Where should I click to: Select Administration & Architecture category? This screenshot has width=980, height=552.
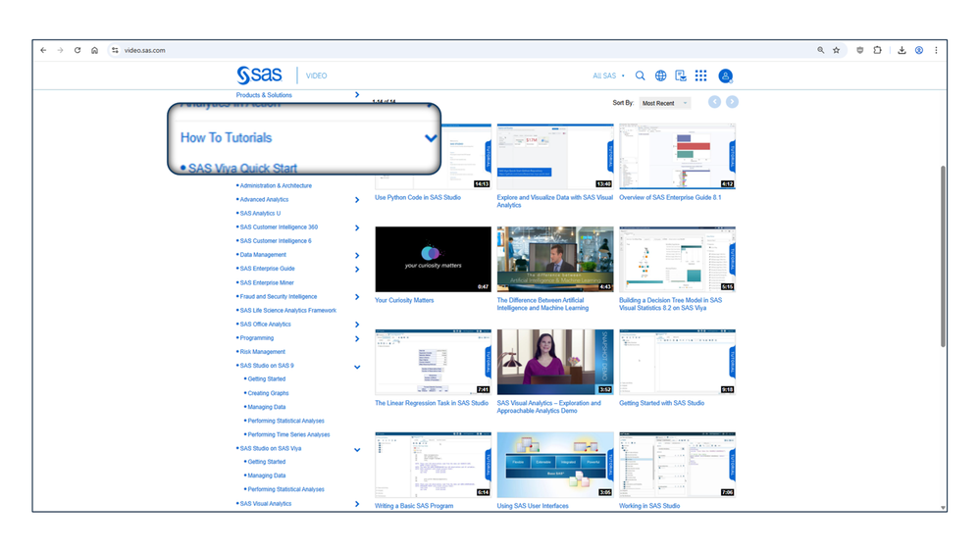(x=276, y=185)
